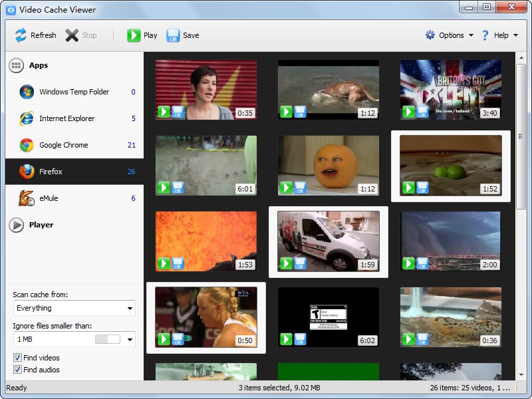The width and height of the screenshot is (532, 399).
Task: Select Windows Temp Folder in sidebar
Action: 74,92
